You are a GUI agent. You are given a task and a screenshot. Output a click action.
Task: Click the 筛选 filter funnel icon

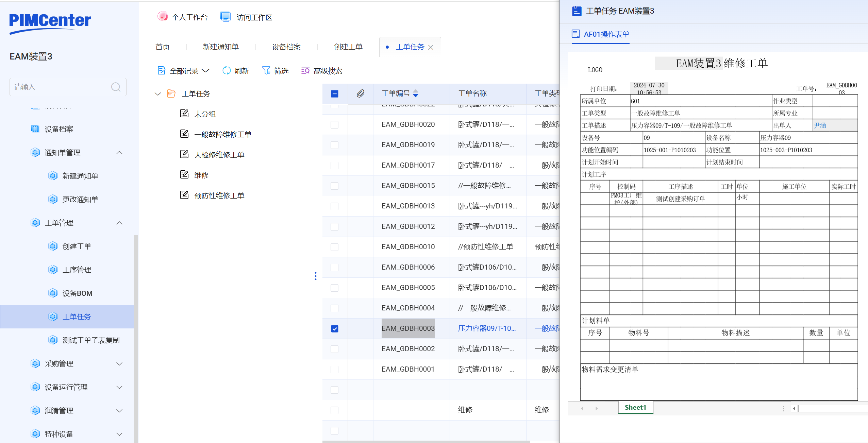pyautogui.click(x=266, y=70)
